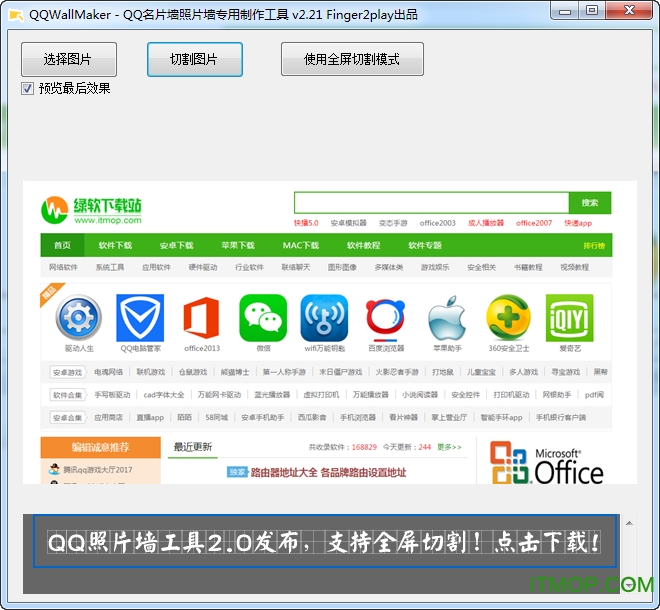This screenshot has width=660, height=610.
Task: Select the 安卓下载 nav tab
Action: click(x=176, y=245)
